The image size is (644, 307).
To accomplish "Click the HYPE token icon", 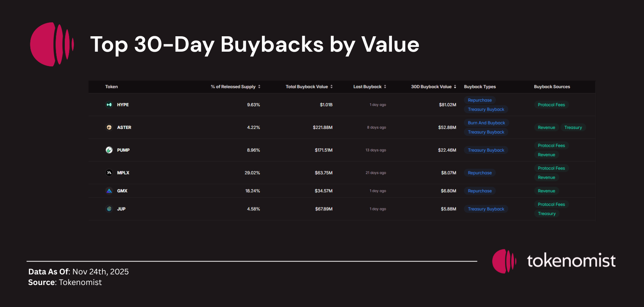I will tap(109, 105).
